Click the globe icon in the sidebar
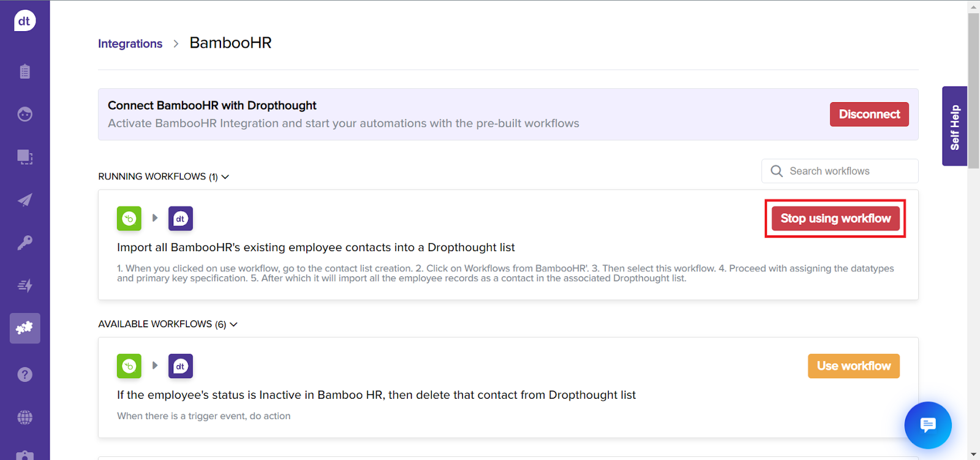Image resolution: width=980 pixels, height=460 pixels. (24, 417)
